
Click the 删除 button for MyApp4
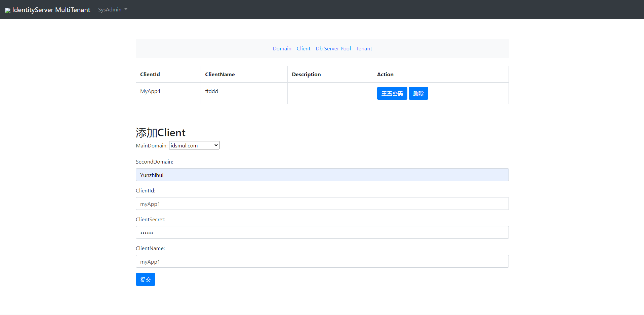[x=418, y=93]
